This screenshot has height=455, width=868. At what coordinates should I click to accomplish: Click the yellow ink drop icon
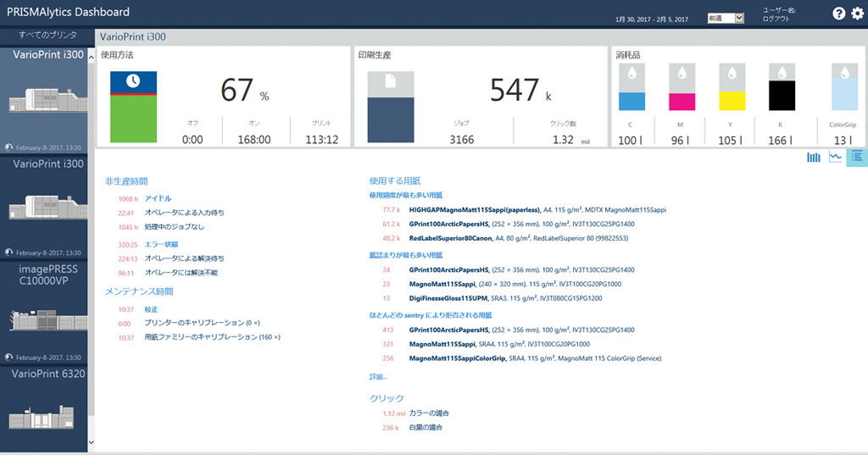point(732,73)
